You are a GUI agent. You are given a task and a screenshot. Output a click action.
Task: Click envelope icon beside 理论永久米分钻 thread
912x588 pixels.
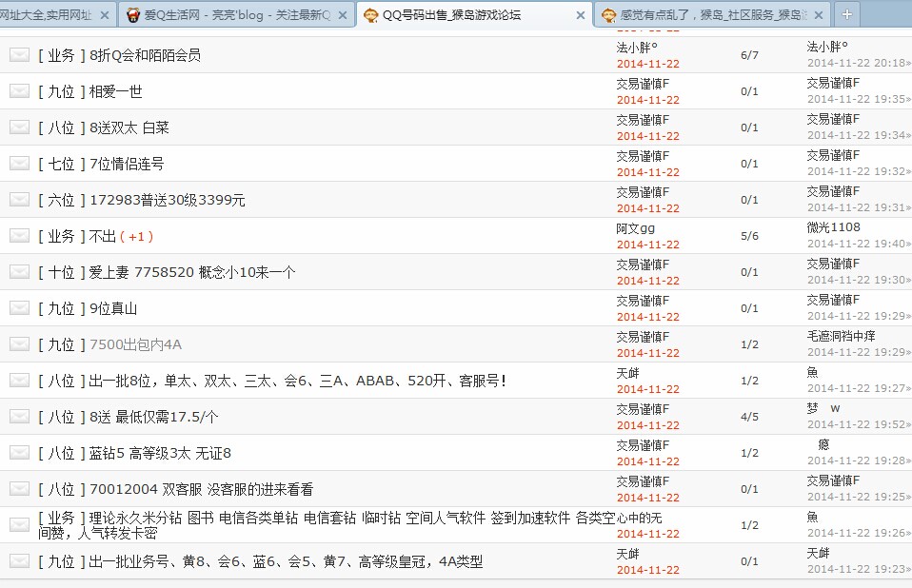tap(19, 524)
